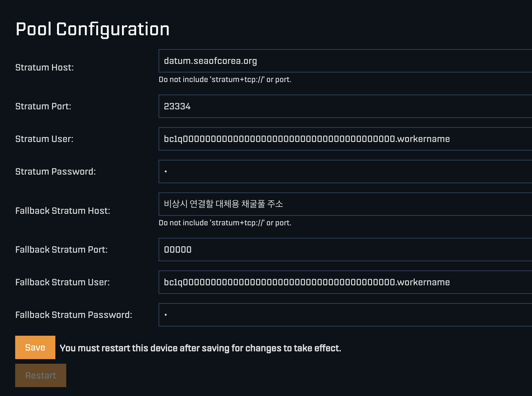Click the Pool Configuration heading
The image size is (532, 396).
coord(92,29)
